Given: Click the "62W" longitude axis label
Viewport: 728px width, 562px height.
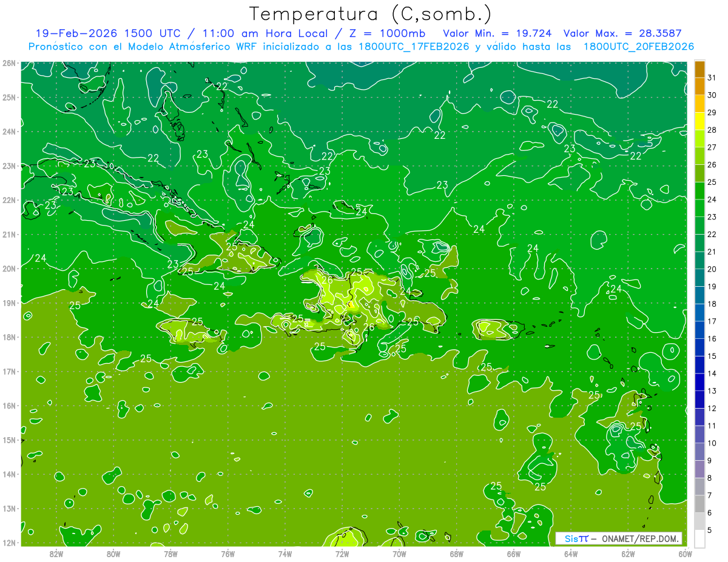Looking at the screenshot, I should pos(628,554).
